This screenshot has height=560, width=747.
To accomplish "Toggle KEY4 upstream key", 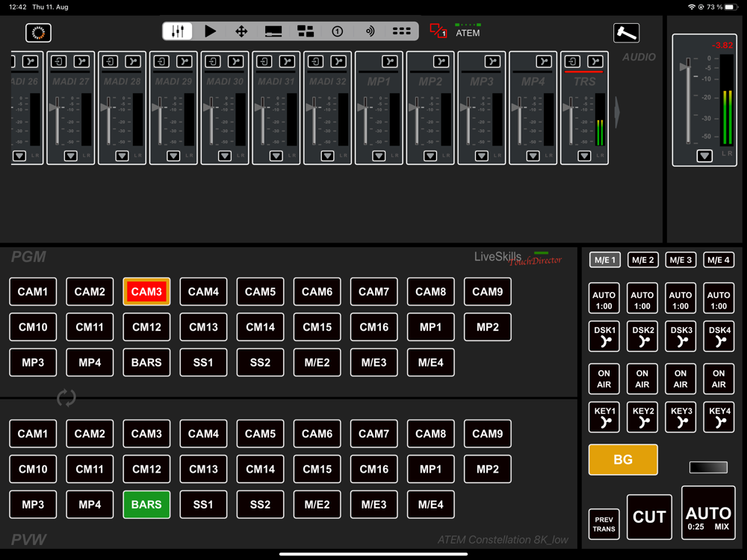I will (x=719, y=417).
